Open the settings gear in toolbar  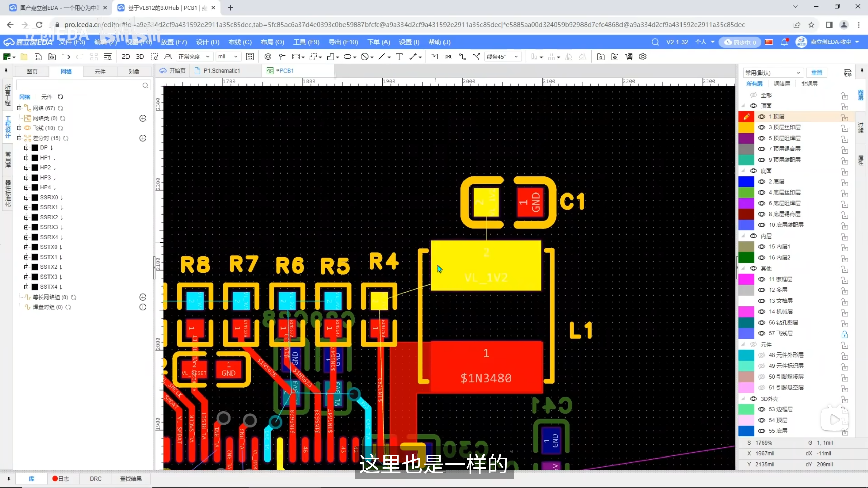(x=643, y=57)
